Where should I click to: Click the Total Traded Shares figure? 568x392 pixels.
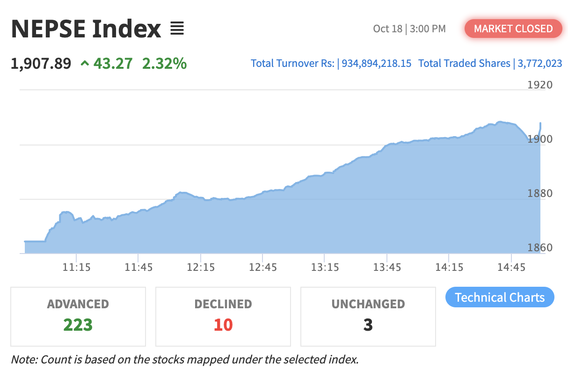(x=540, y=63)
